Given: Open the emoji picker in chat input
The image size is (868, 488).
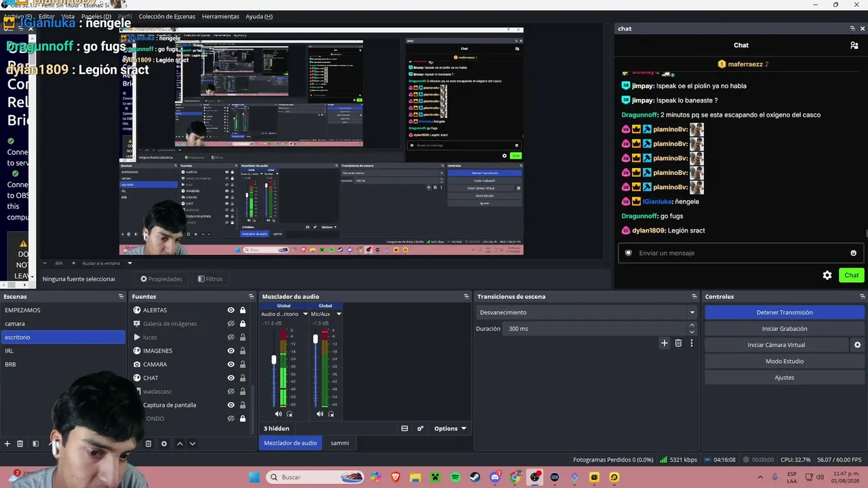Looking at the screenshot, I should click(853, 253).
